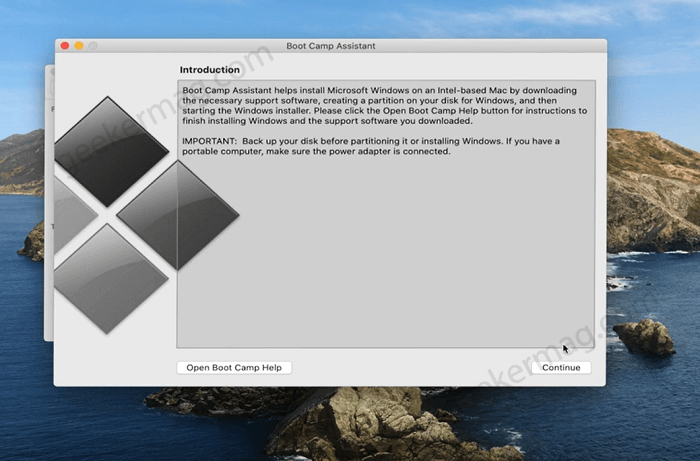Click the Boot Camp diamond logo
Screen dimensions: 700x461
(146, 215)
